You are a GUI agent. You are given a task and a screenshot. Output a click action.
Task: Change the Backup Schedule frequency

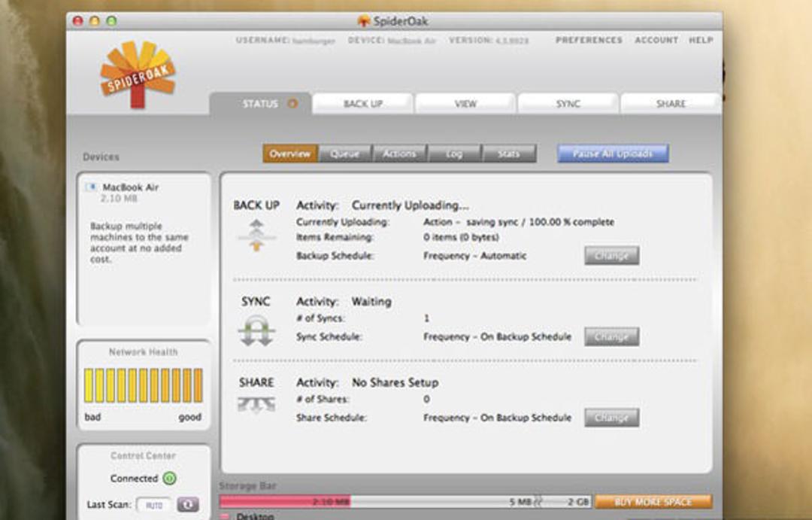tap(611, 256)
